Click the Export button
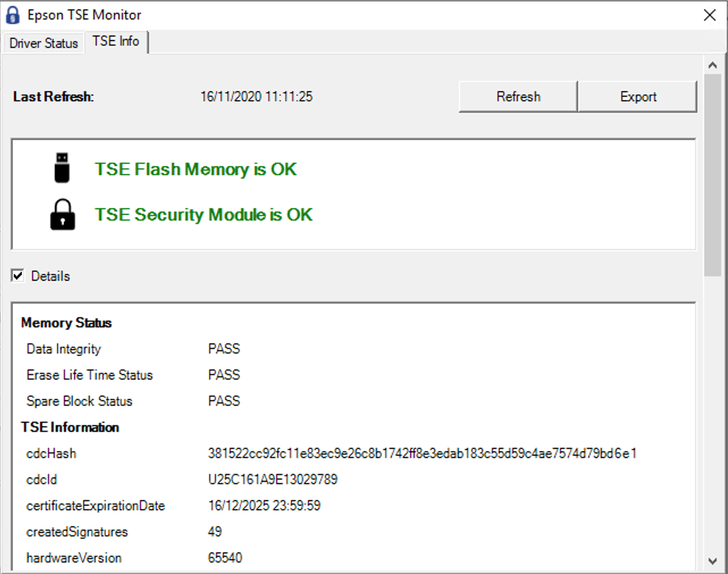The image size is (728, 574). [x=638, y=97]
